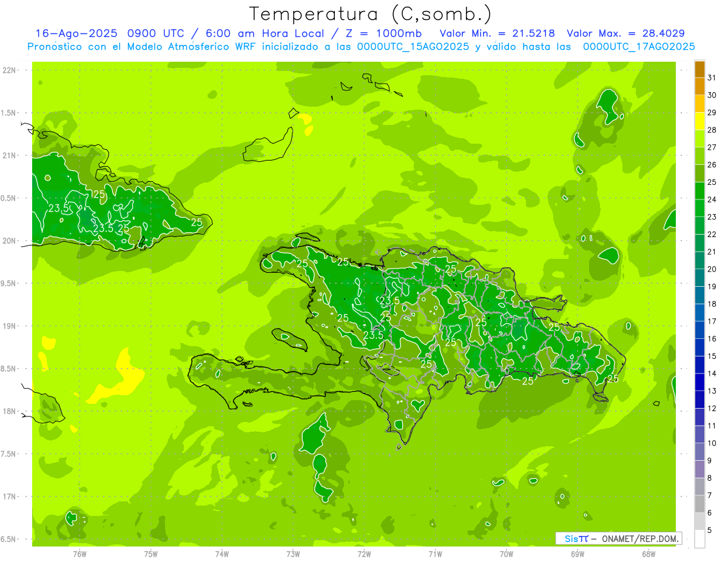Image resolution: width=728 pixels, height=562 pixels.
Task: Click the '18N' latitude label
Action: pos(10,412)
